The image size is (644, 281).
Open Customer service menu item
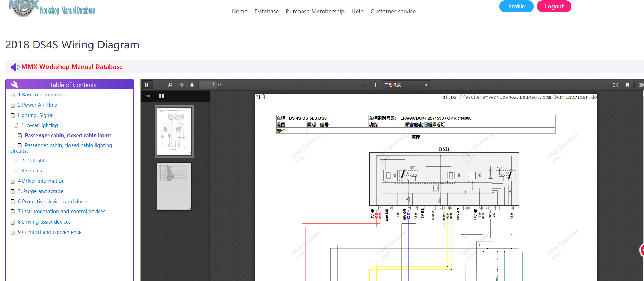[x=393, y=11]
